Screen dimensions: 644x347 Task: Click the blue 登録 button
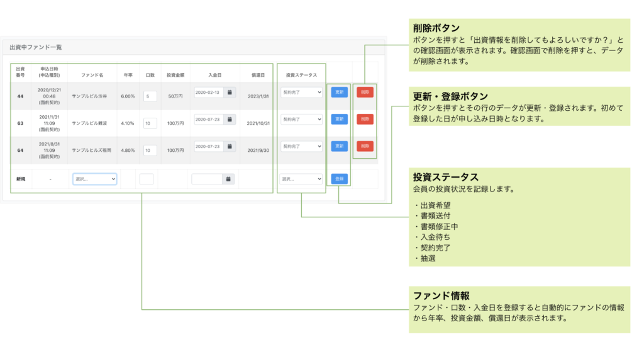click(x=339, y=179)
